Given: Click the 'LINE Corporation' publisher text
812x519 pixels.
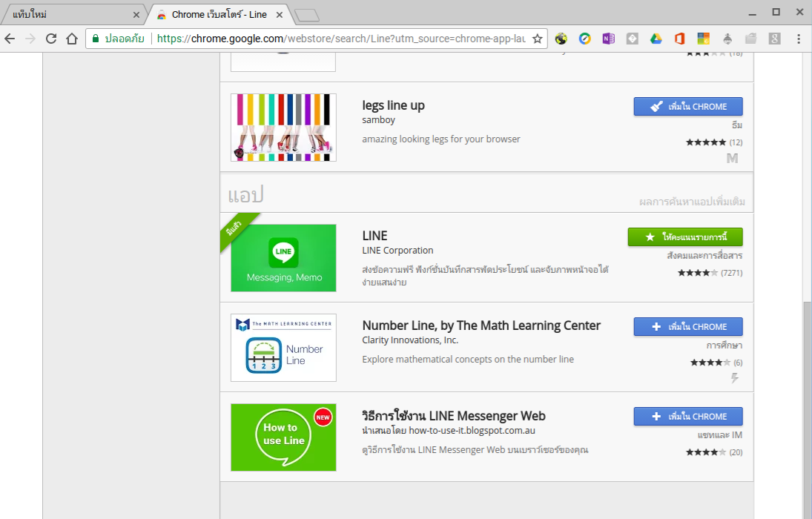Looking at the screenshot, I should click(397, 251).
